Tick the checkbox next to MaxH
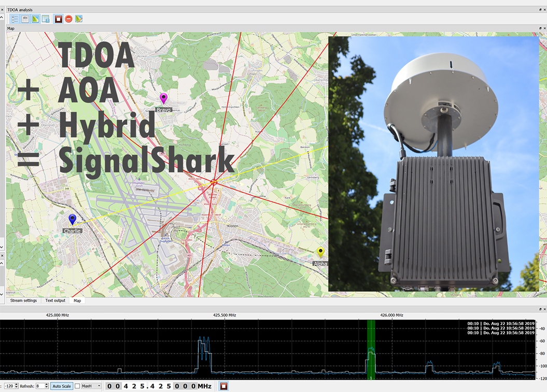The width and height of the screenshot is (547, 392). pos(77,386)
